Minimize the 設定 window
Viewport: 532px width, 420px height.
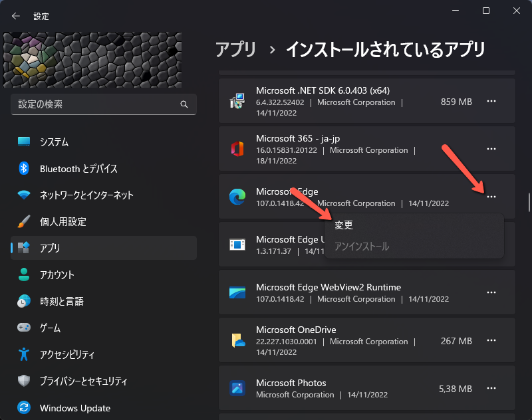pos(456,11)
